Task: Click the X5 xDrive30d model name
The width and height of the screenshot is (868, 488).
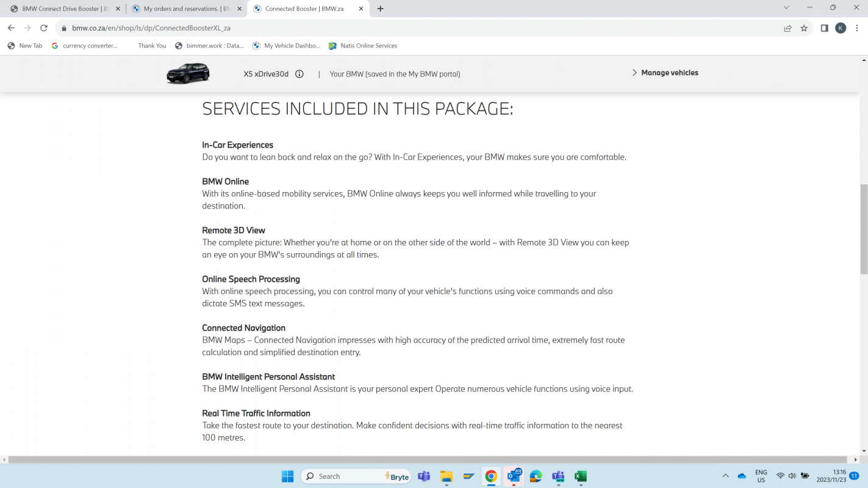Action: point(266,74)
